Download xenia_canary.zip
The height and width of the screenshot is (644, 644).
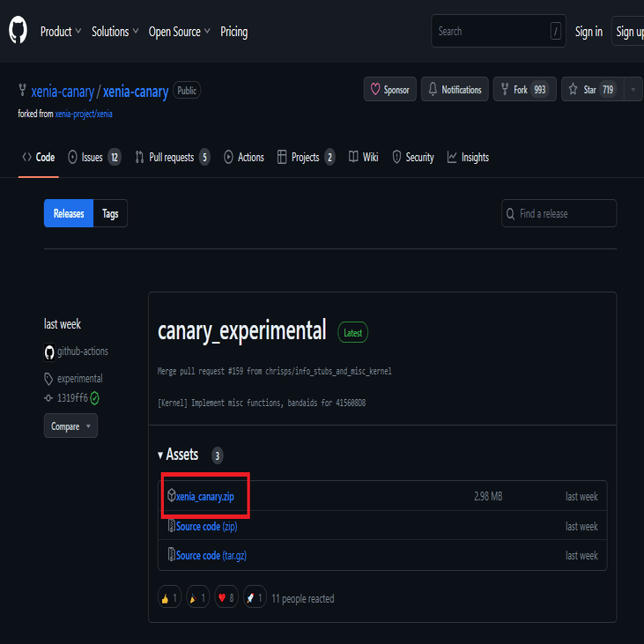[205, 497]
